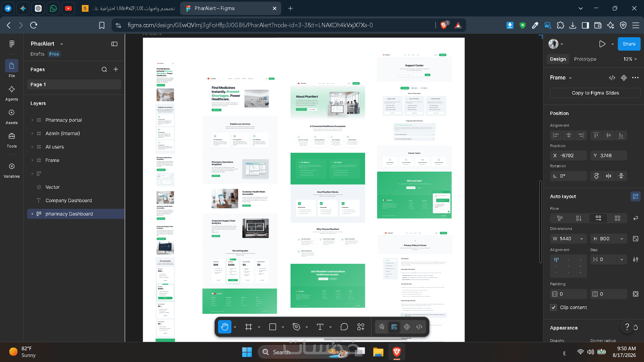Select the Company Dashboard text layer
The width and height of the screenshot is (644, 362).
pyautogui.click(x=69, y=200)
